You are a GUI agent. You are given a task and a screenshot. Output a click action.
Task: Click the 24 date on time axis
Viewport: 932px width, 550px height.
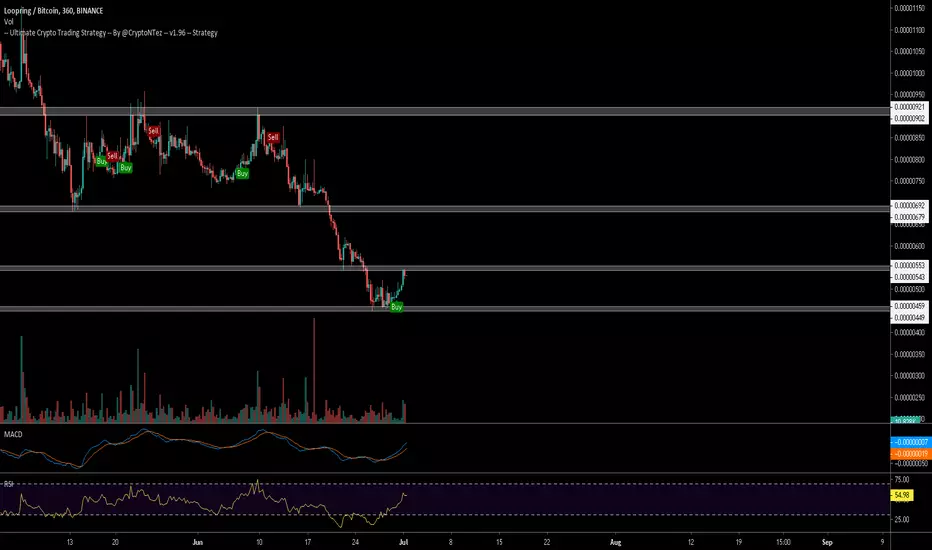tap(355, 542)
